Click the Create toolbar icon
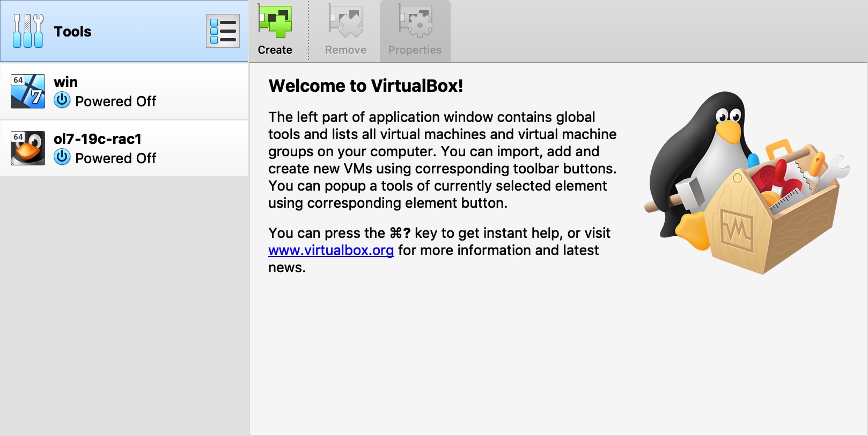 pos(275,21)
